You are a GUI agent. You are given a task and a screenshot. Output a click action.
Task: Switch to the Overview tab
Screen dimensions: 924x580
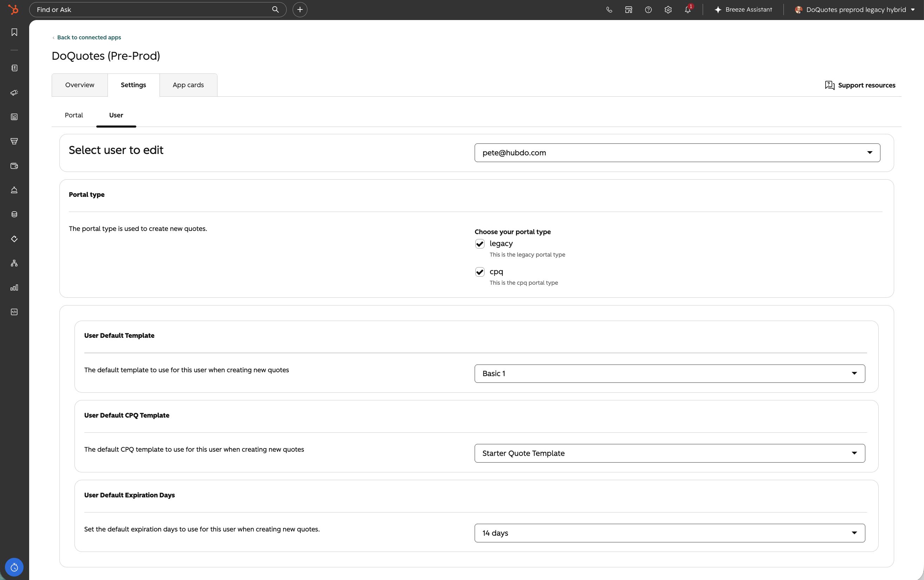pyautogui.click(x=80, y=85)
